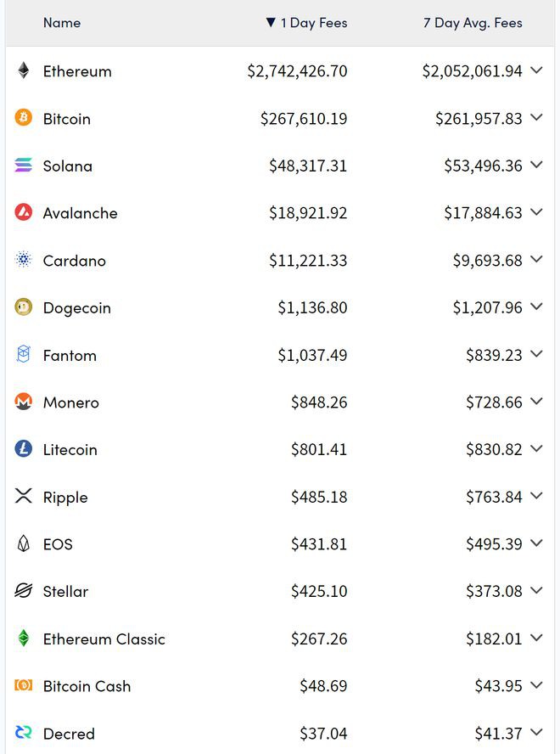Click the EOS 1 day fees value
The image size is (560, 754).
tap(319, 544)
